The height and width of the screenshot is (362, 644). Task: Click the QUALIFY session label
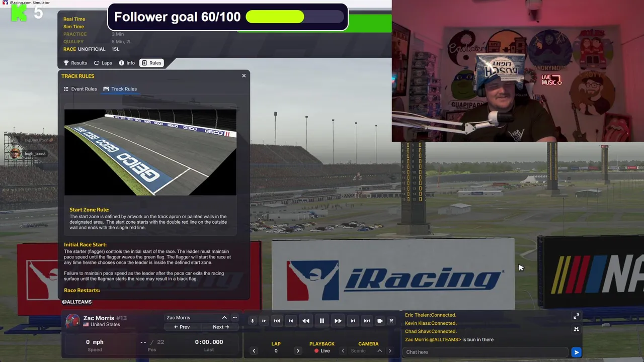click(x=73, y=42)
